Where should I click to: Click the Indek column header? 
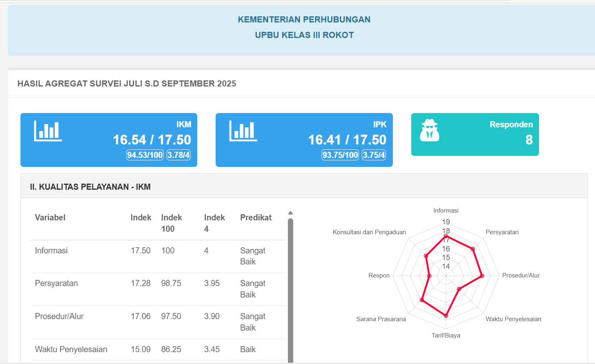(141, 218)
